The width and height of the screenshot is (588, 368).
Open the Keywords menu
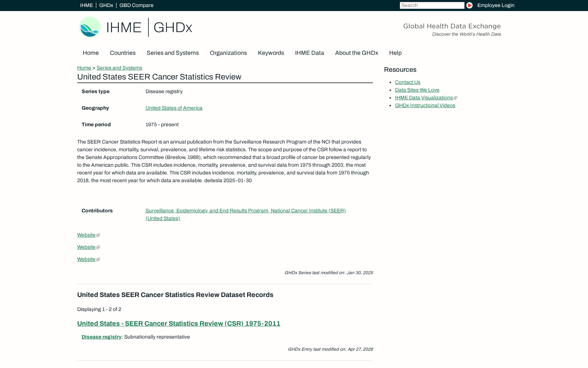tap(271, 53)
